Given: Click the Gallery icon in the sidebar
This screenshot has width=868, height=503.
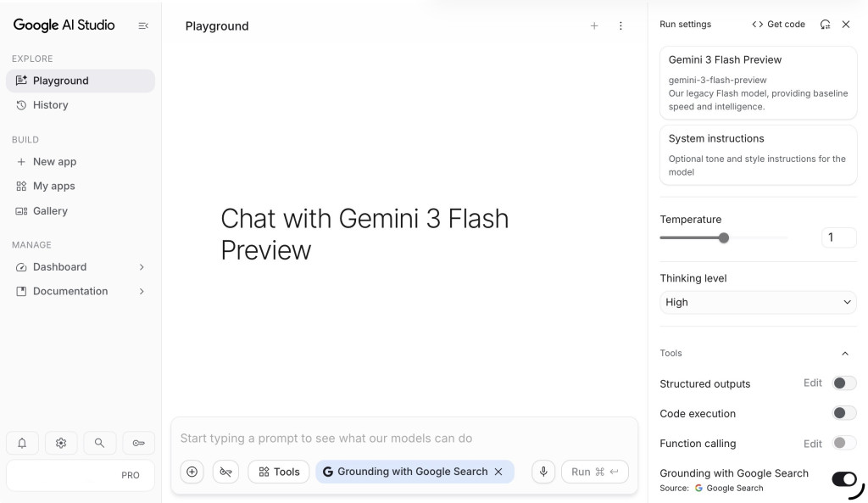Looking at the screenshot, I should 21,211.
